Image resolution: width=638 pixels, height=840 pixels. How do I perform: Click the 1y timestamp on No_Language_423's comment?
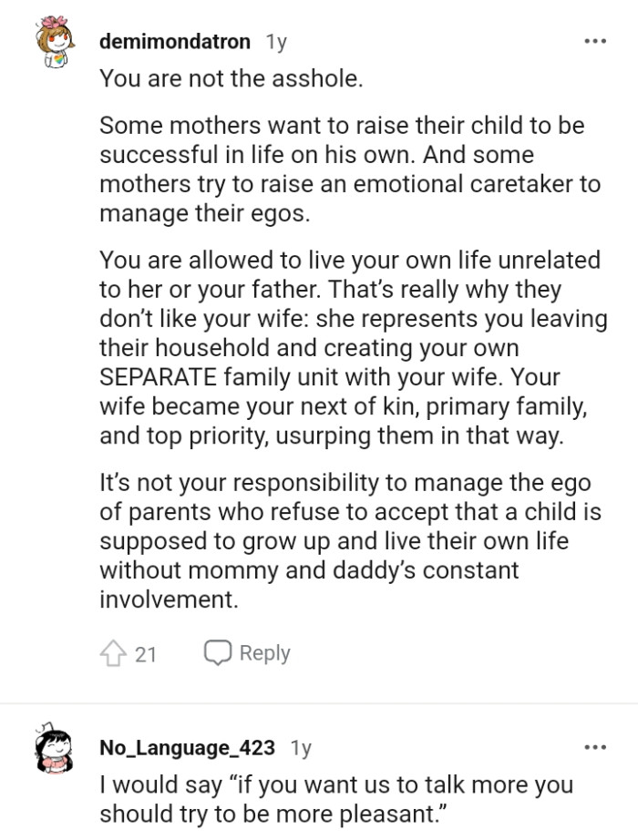tap(301, 748)
